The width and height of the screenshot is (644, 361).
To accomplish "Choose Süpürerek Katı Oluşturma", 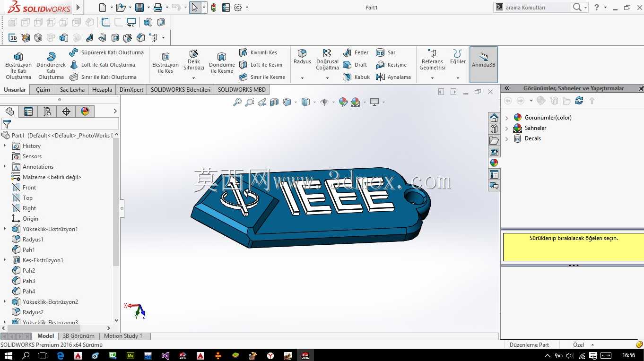I will click(106, 52).
